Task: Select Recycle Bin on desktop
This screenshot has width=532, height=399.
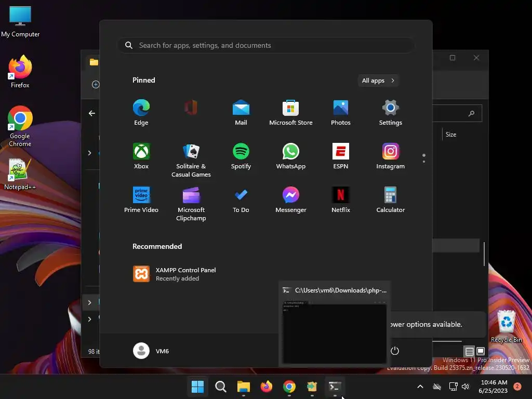Action: (507, 326)
